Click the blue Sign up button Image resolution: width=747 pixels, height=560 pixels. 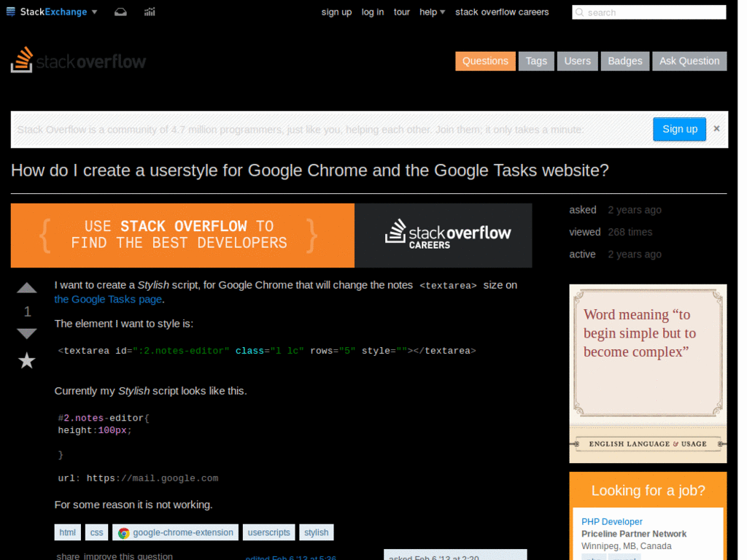[x=679, y=129]
